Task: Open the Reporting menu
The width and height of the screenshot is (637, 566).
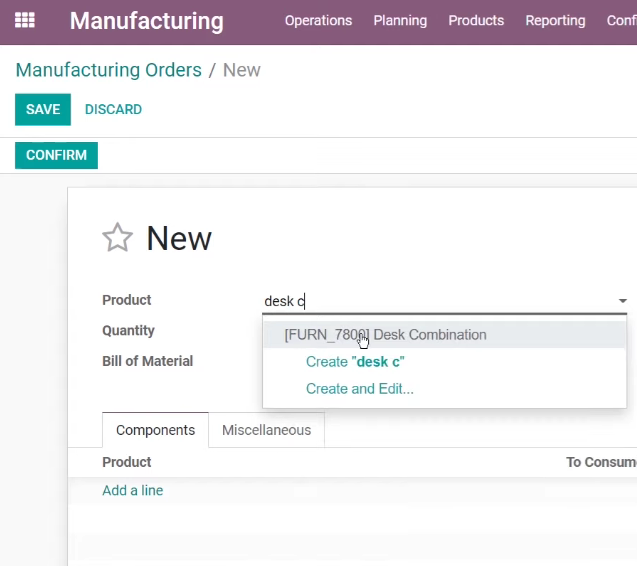Action: 555,21
